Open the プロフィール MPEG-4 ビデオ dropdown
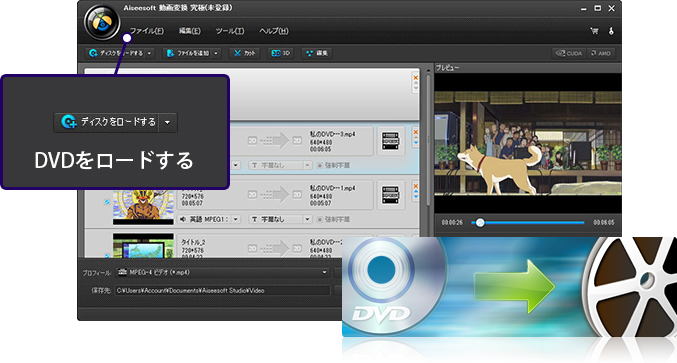Screen dimensions: 677x363 (x=223, y=272)
